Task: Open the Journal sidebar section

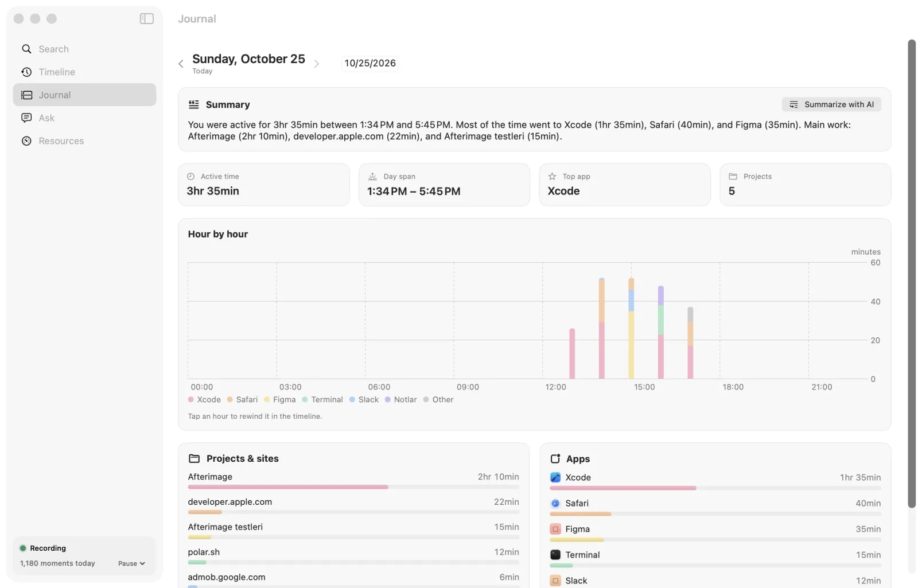Action: 84,95
